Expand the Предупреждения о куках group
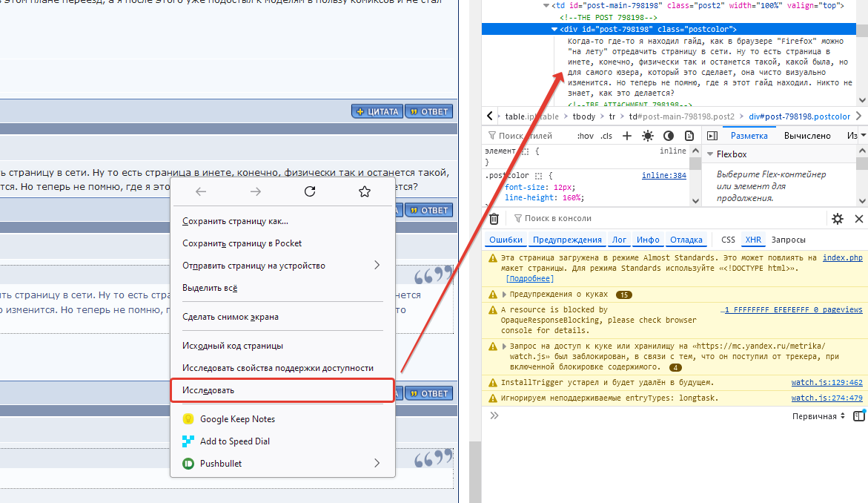The height and width of the screenshot is (503, 868). pos(494,295)
